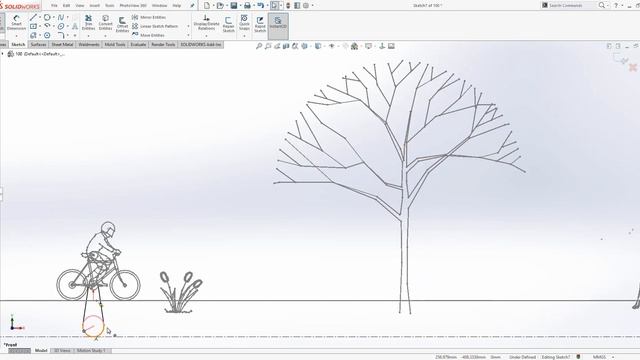The image size is (640, 360).
Task: Click the Zoom to Fit magnifier icon
Action: tap(259, 46)
